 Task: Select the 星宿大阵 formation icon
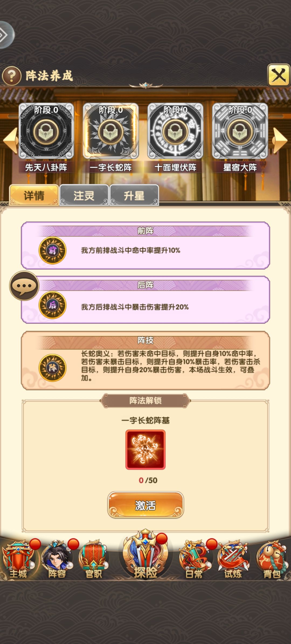coord(240,131)
